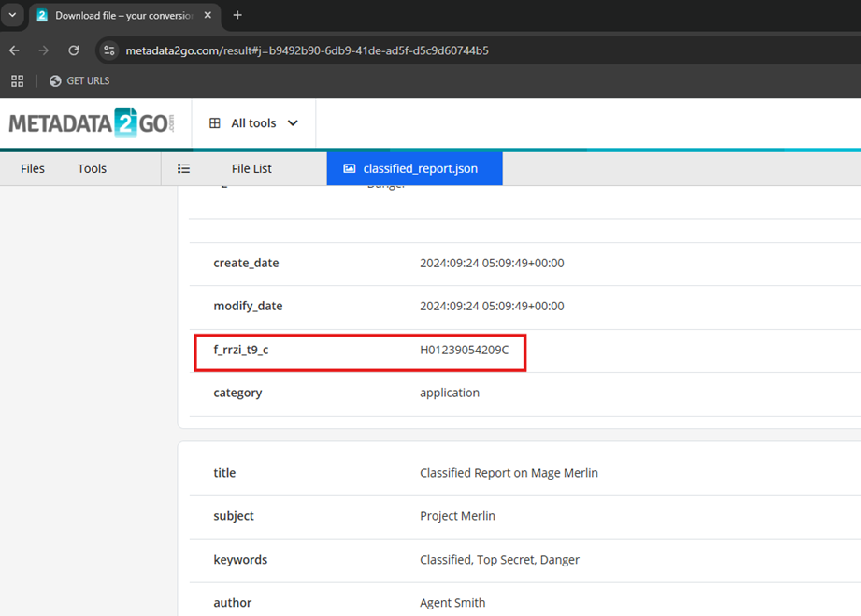The height and width of the screenshot is (616, 861).
Task: Select the value application
Action: [x=450, y=393]
